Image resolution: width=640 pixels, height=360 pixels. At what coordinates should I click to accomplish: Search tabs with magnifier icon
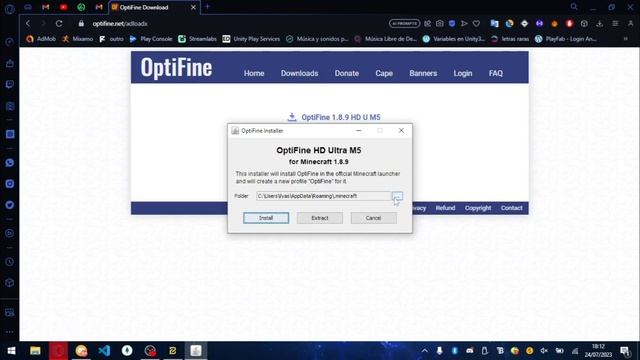[x=574, y=7]
